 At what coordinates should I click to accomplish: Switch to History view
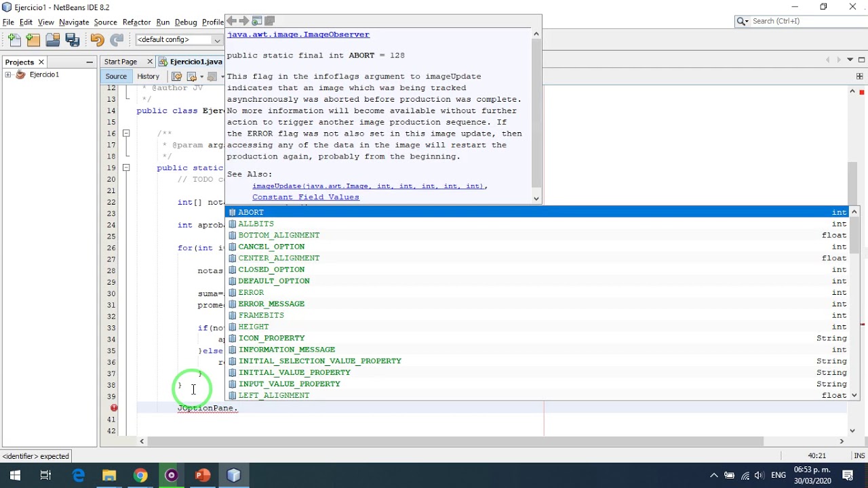148,77
